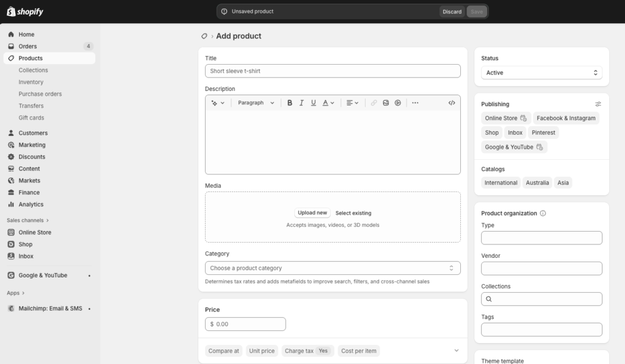Discard the unsaved product changes
Viewport: 625px width, 364px height.
click(x=452, y=11)
